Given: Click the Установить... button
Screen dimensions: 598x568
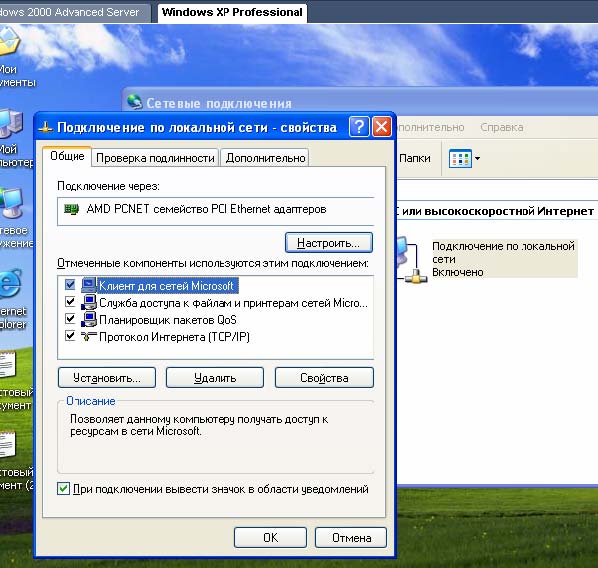Looking at the screenshot, I should click(107, 378).
